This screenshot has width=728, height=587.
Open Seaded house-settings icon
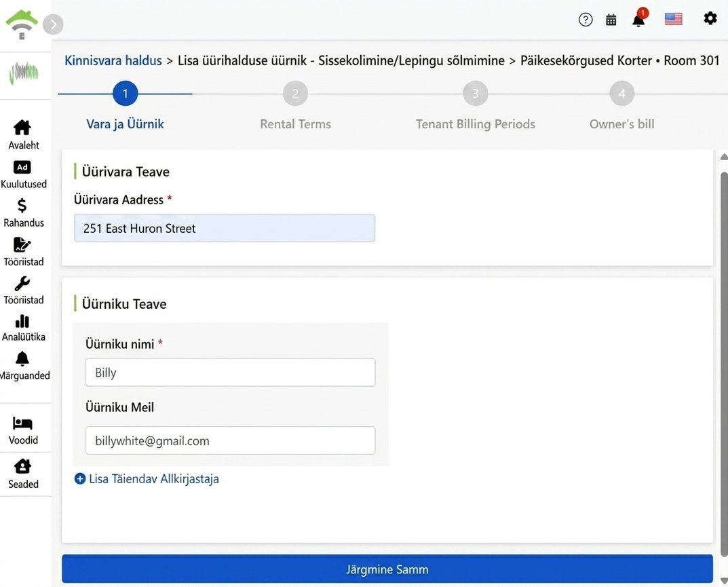(22, 466)
